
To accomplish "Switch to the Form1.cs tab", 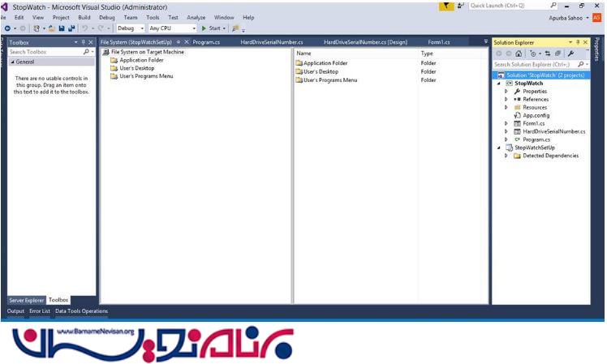I will (438, 42).
